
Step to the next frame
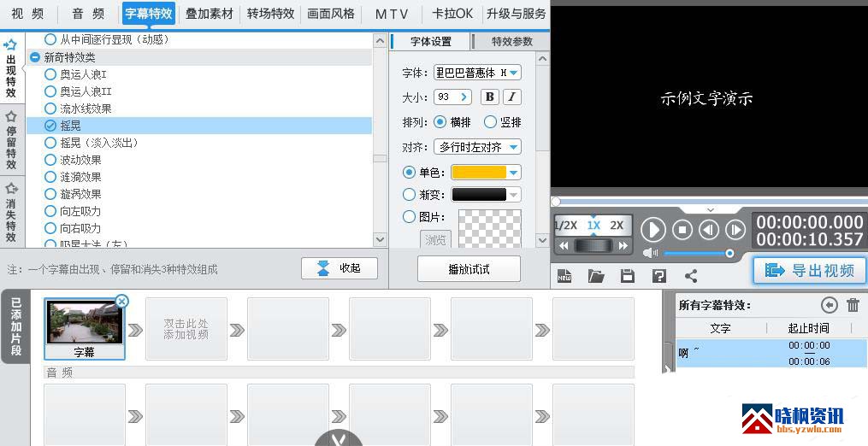(735, 229)
